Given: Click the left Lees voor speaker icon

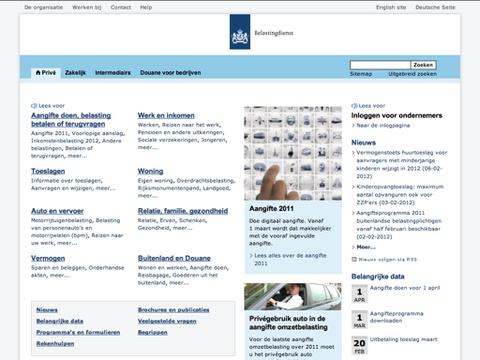Looking at the screenshot, I should coord(34,106).
